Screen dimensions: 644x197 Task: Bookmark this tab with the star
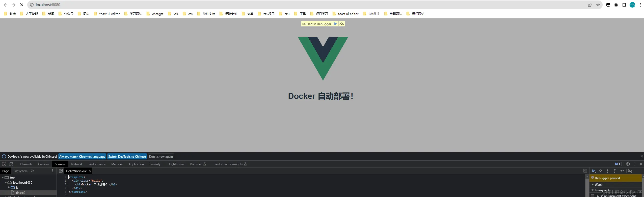598,5
